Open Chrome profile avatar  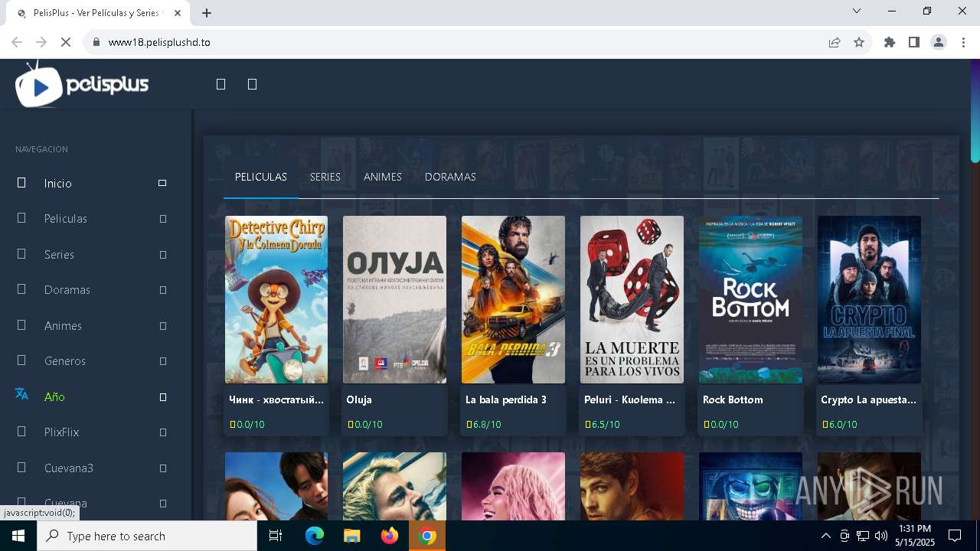tap(939, 42)
